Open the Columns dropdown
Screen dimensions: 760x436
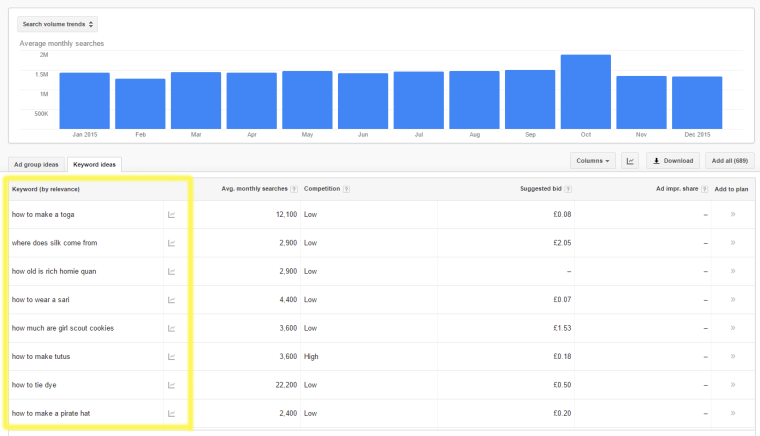[593, 161]
